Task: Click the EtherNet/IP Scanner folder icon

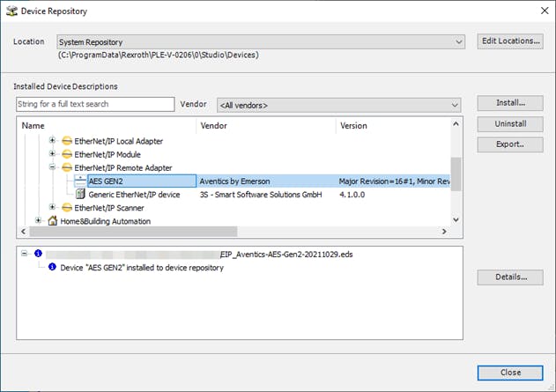Action: click(66, 208)
